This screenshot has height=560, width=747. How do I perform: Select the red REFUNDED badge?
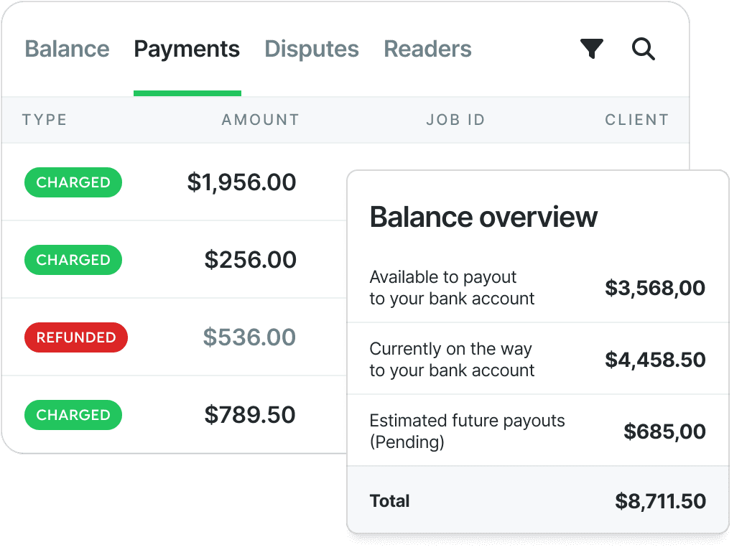pyautogui.click(x=76, y=337)
